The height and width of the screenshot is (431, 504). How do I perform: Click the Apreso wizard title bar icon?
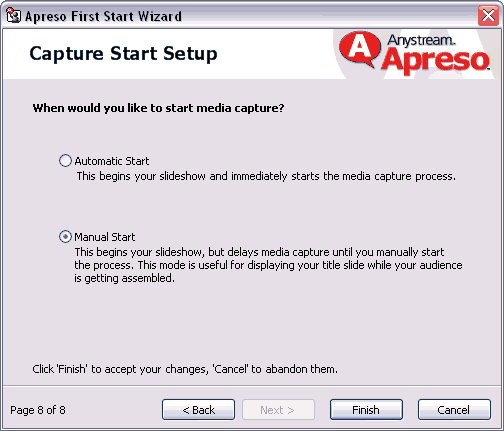(x=14, y=16)
